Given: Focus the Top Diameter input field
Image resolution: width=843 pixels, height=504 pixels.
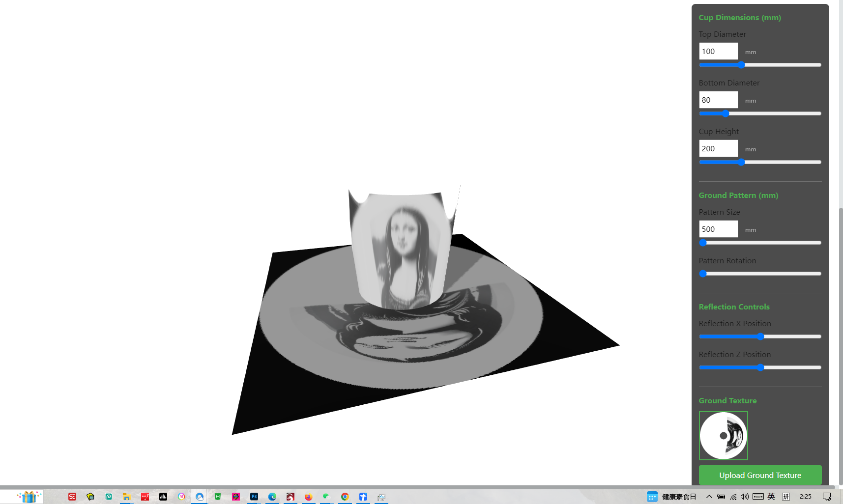Looking at the screenshot, I should (x=718, y=51).
